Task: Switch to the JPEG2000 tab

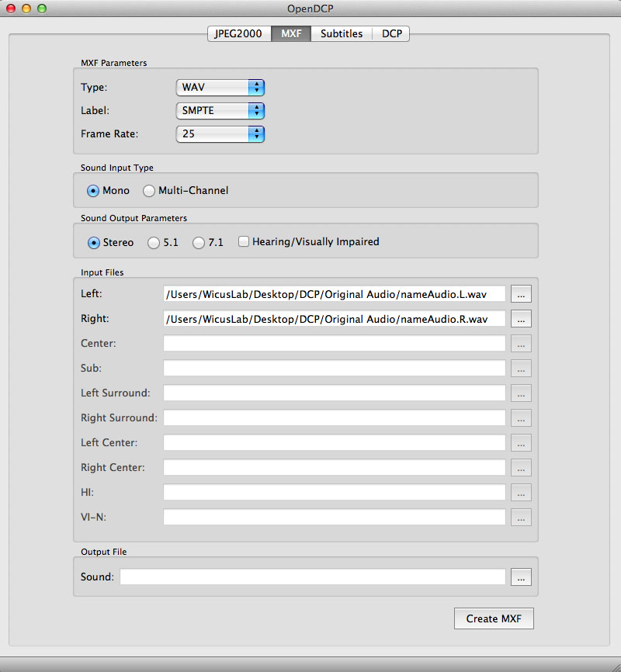Action: [239, 33]
